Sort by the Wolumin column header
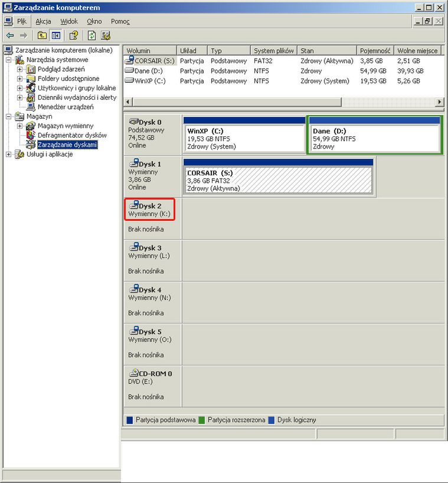This screenshot has height=483, width=448. [x=150, y=51]
